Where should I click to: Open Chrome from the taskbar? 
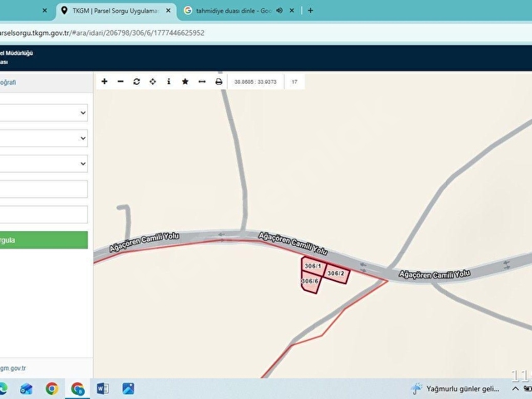[52, 388]
